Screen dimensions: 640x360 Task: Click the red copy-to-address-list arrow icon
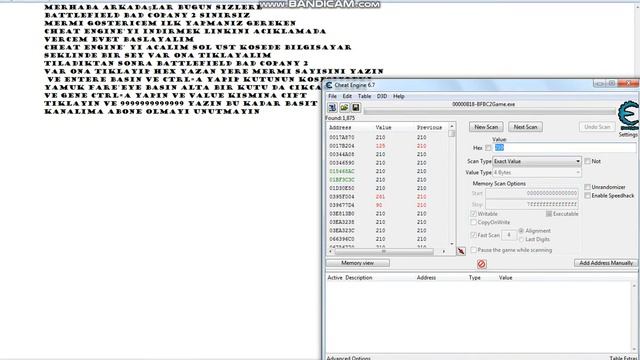coord(461,251)
